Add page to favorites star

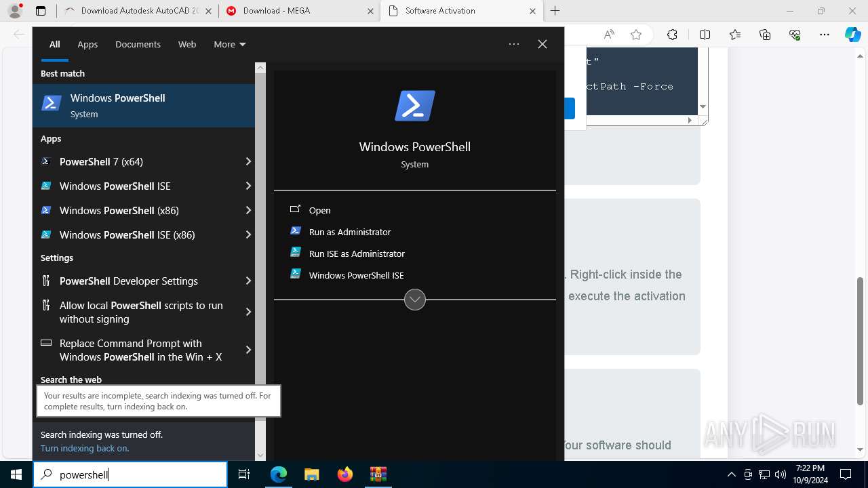pyautogui.click(x=636, y=35)
